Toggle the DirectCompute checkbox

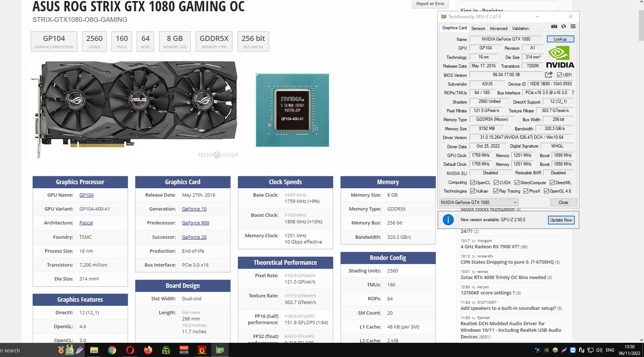[x=517, y=183]
